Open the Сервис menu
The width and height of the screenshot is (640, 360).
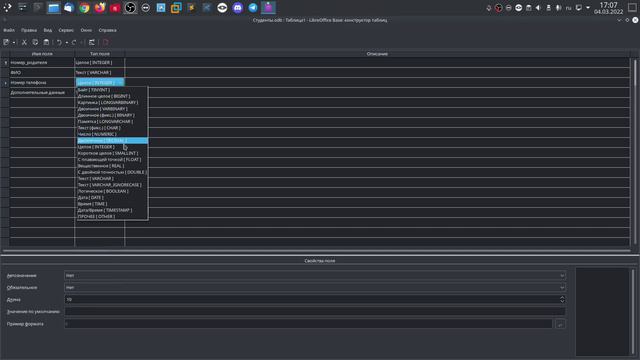[66, 30]
